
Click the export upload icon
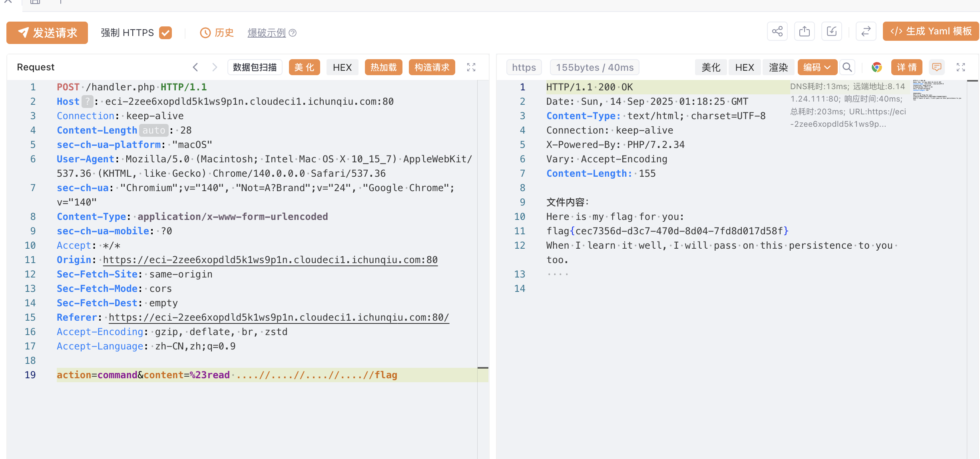click(804, 32)
